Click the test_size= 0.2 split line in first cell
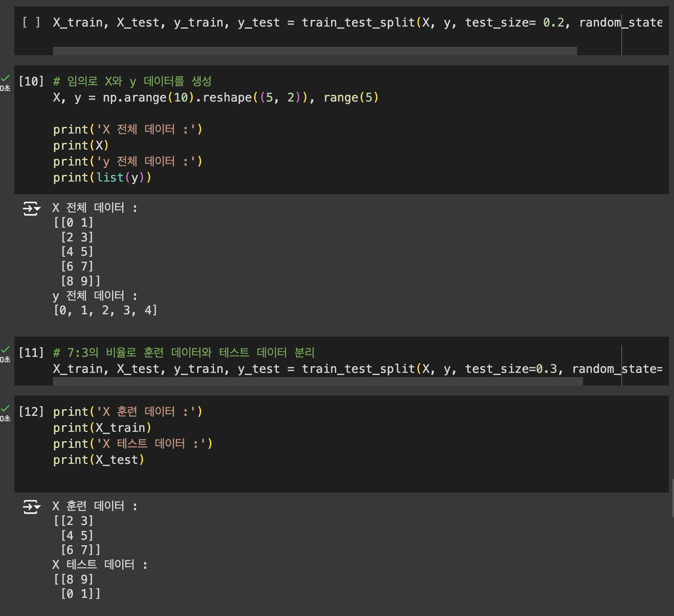The width and height of the screenshot is (674, 616). [x=357, y=23]
